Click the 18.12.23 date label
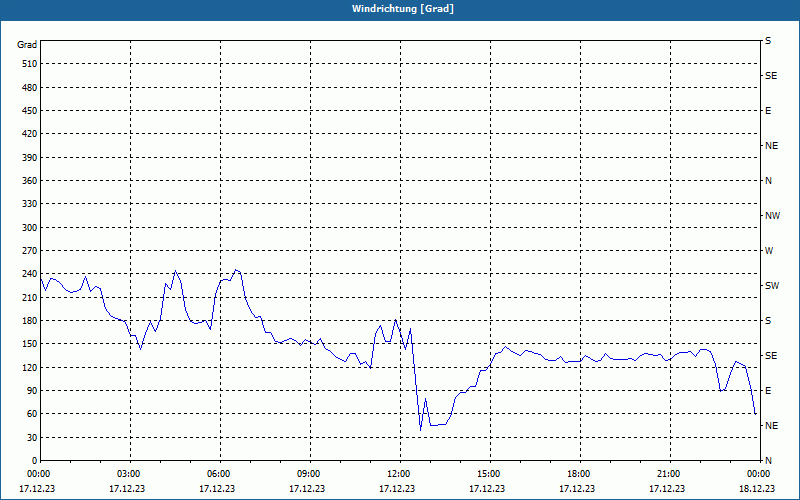This screenshot has height=500, width=800. (757, 488)
